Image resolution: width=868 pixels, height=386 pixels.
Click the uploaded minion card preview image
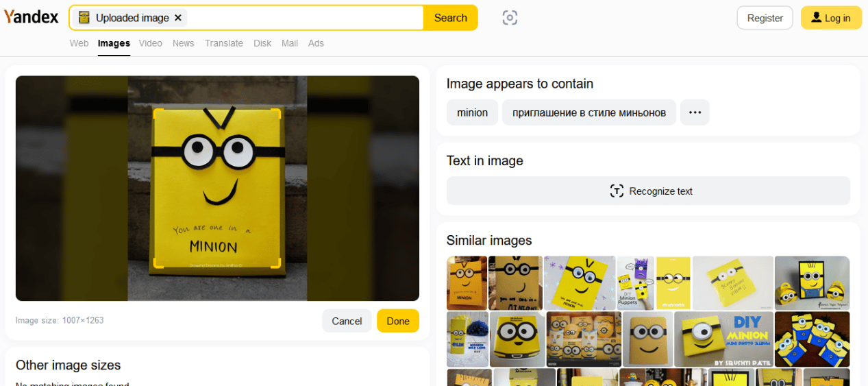[217, 189]
